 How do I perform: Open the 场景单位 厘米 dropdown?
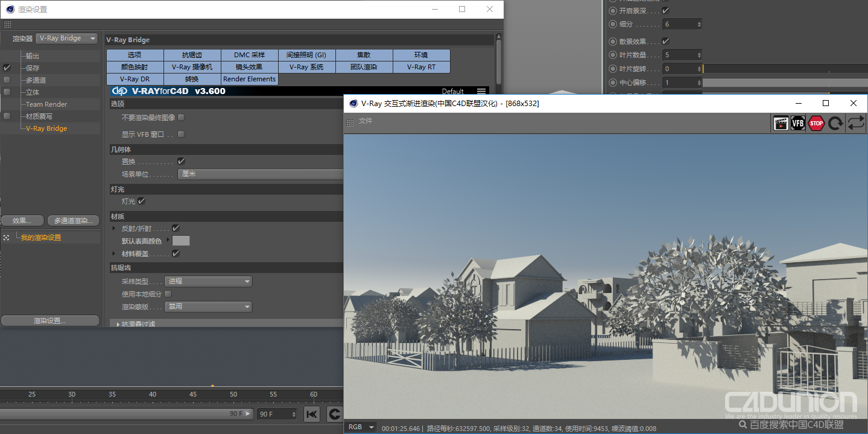click(260, 174)
